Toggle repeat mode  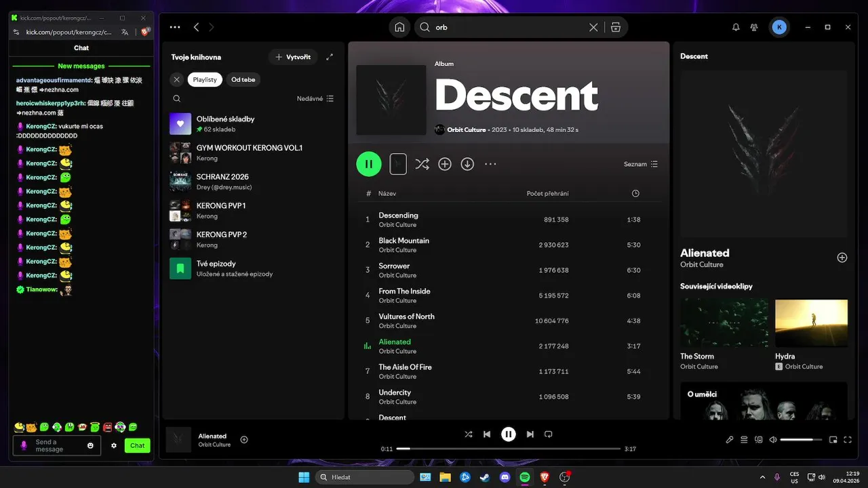pyautogui.click(x=549, y=434)
